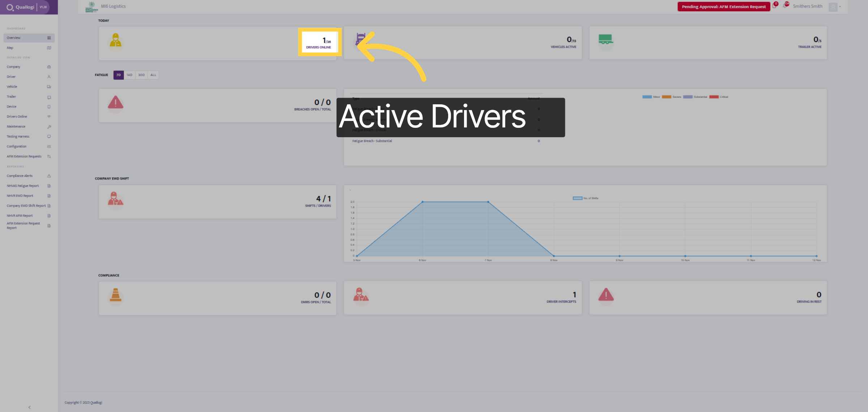Toggle the No. of Shifts legend
Viewport: 868px width, 412px height.
586,198
